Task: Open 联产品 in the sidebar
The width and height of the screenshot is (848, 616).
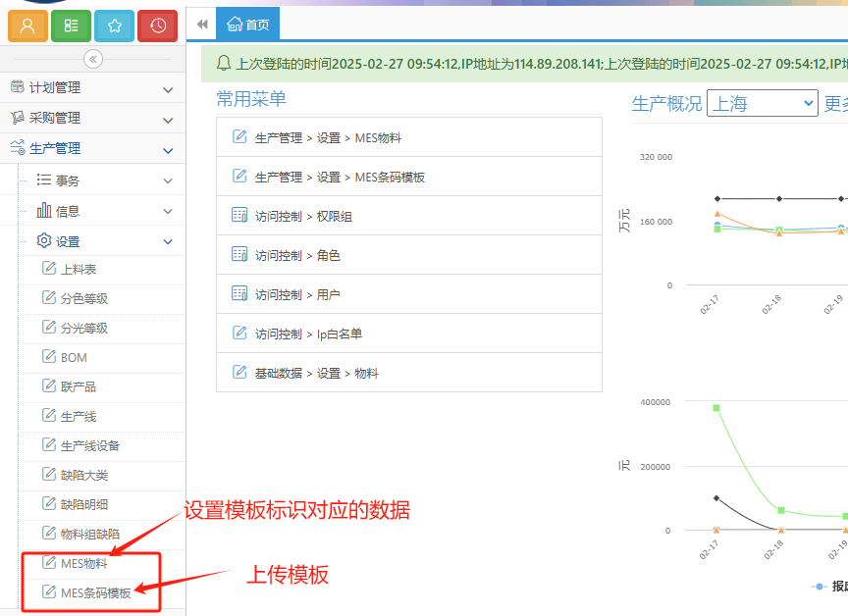Action: pos(78,386)
